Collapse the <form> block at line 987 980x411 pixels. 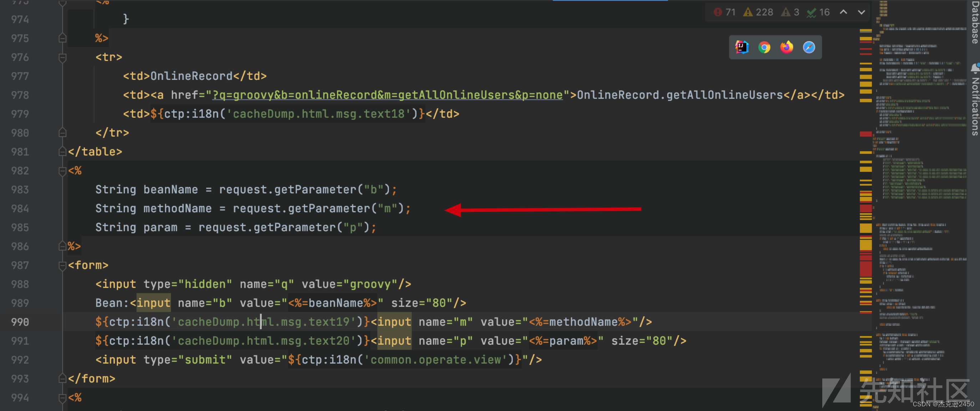[63, 265]
